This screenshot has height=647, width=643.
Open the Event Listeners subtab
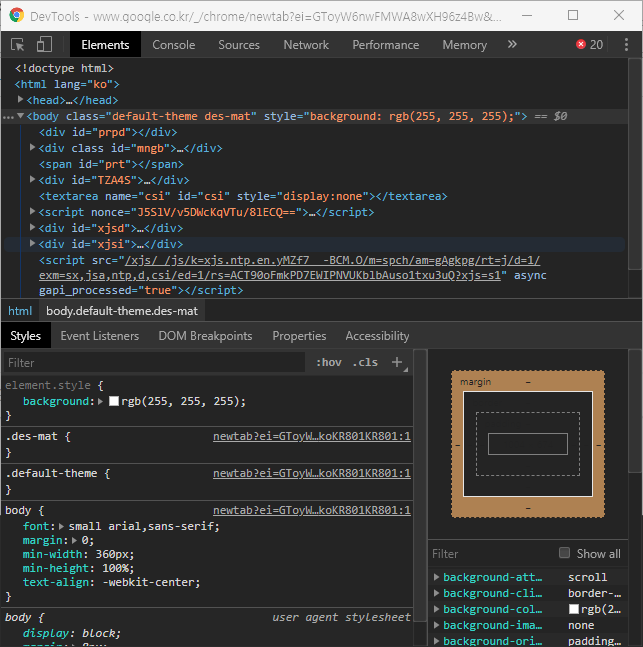[99, 336]
